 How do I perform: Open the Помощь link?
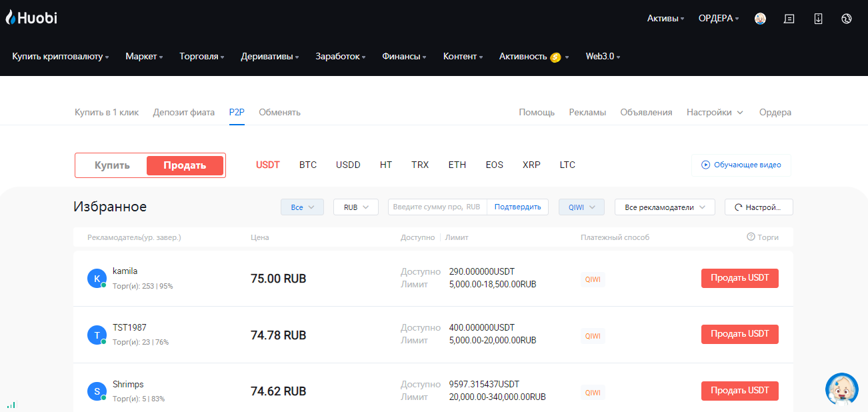tap(537, 113)
